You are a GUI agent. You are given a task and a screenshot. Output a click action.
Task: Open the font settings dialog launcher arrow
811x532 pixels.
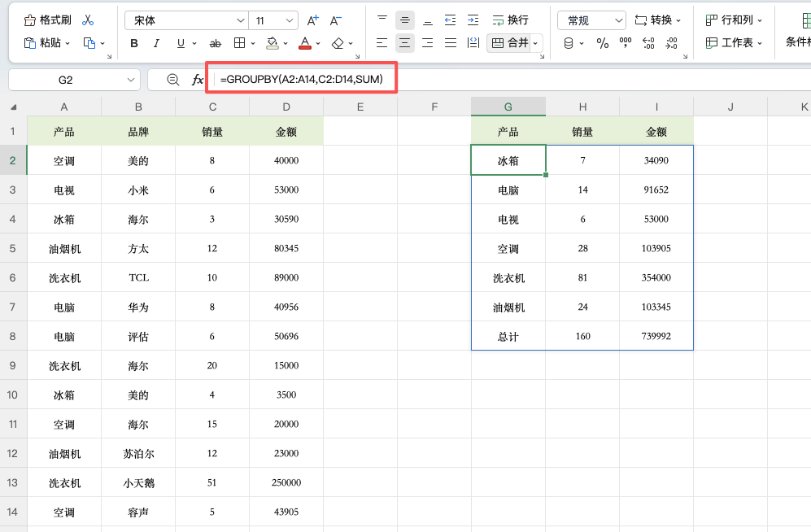[x=357, y=57]
